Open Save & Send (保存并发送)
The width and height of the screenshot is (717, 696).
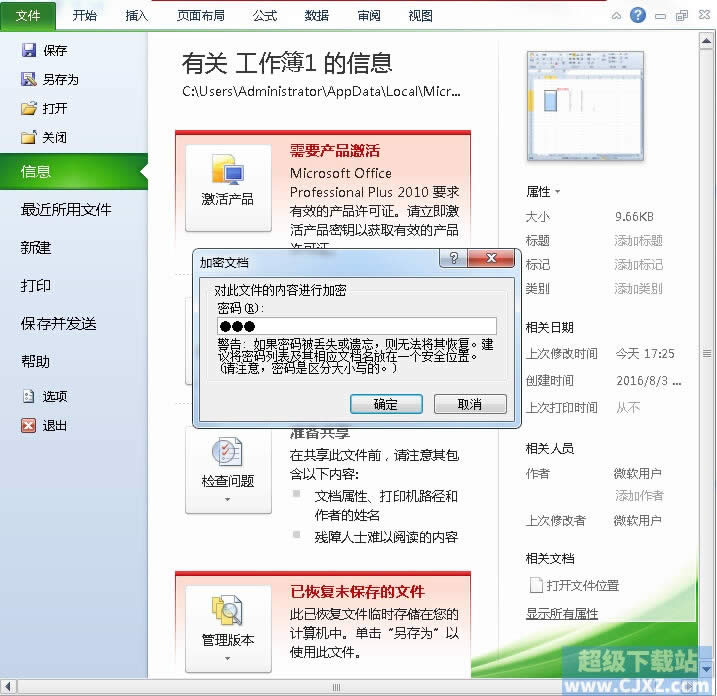point(59,324)
